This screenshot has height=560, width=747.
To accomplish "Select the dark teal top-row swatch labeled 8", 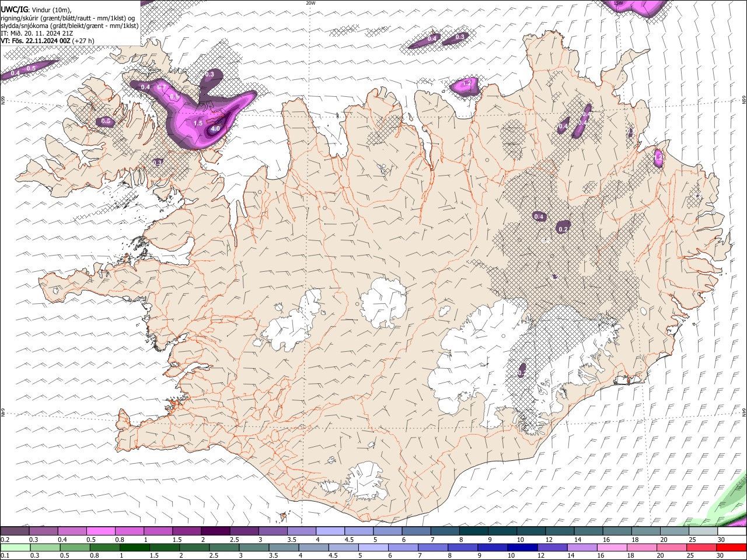I will coord(473,531).
